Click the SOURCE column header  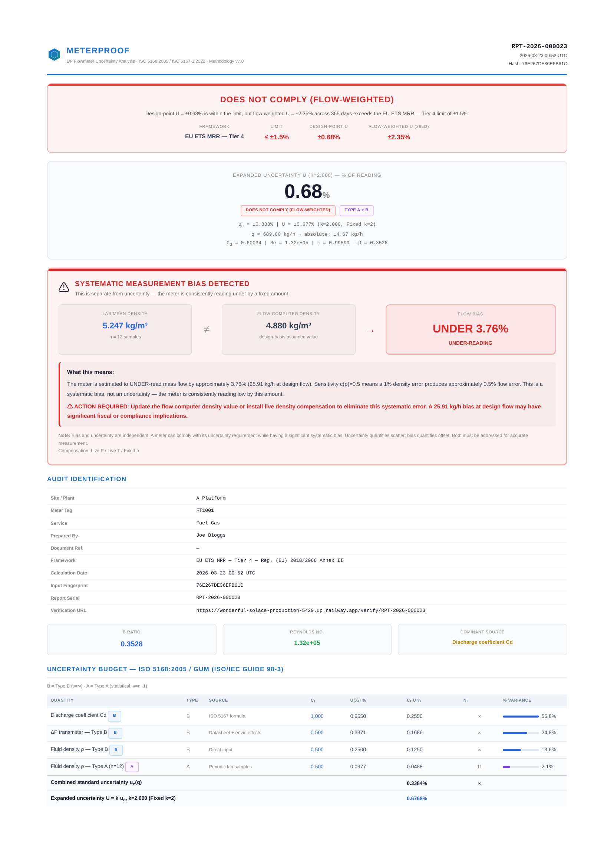[219, 700]
